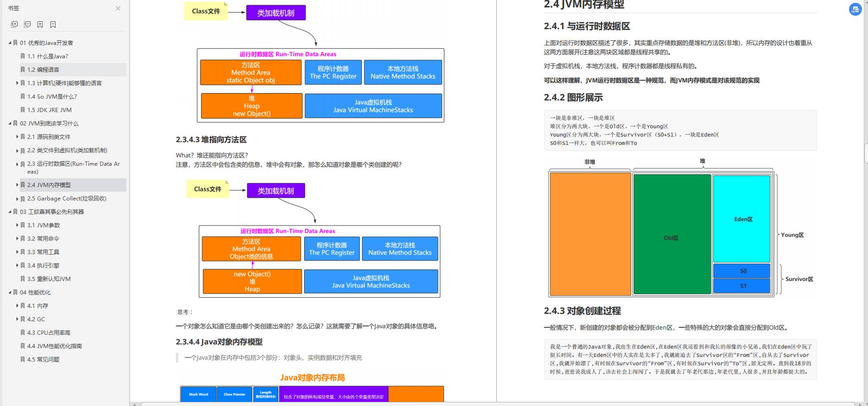Expand arrow for 3.4 执行引擎
The width and height of the screenshot is (868, 406).
pyautogui.click(x=17, y=265)
